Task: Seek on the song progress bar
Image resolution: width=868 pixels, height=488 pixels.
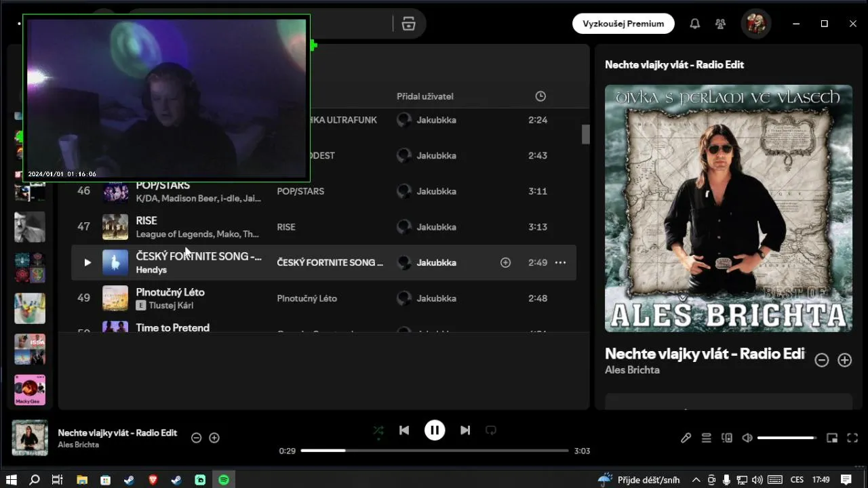Action: pyautogui.click(x=435, y=451)
